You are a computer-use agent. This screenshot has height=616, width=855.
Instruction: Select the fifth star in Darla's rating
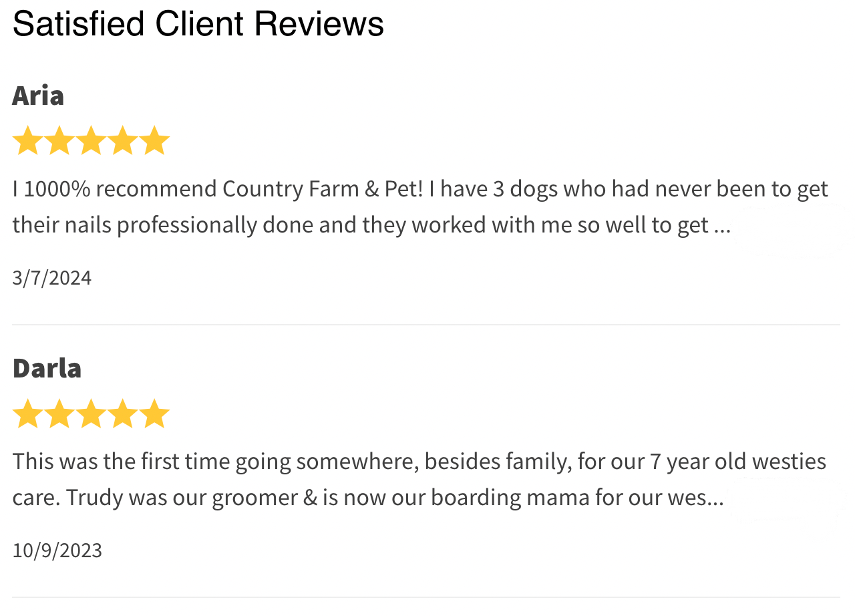point(155,414)
